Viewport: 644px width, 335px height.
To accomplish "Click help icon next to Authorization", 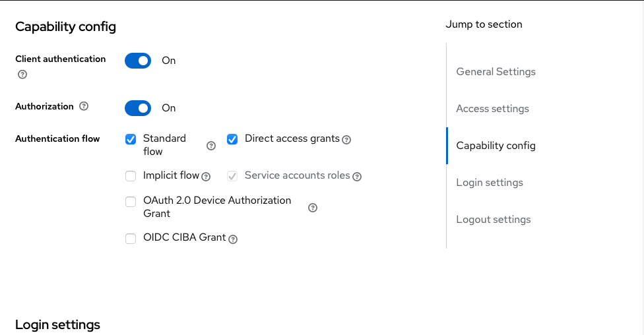I will pyautogui.click(x=84, y=106).
